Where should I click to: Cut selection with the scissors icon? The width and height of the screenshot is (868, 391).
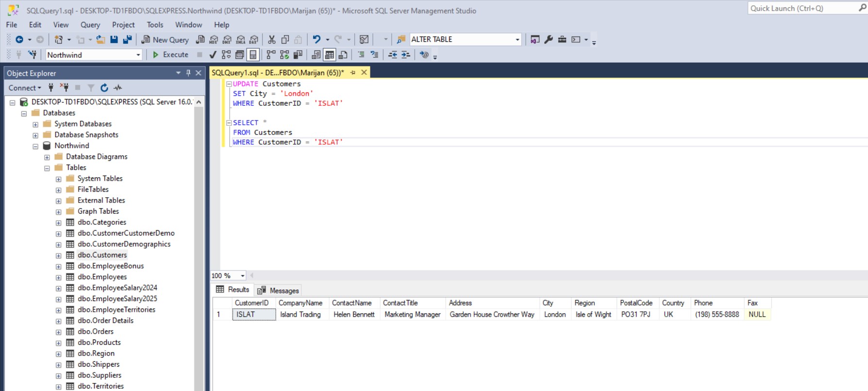(272, 39)
